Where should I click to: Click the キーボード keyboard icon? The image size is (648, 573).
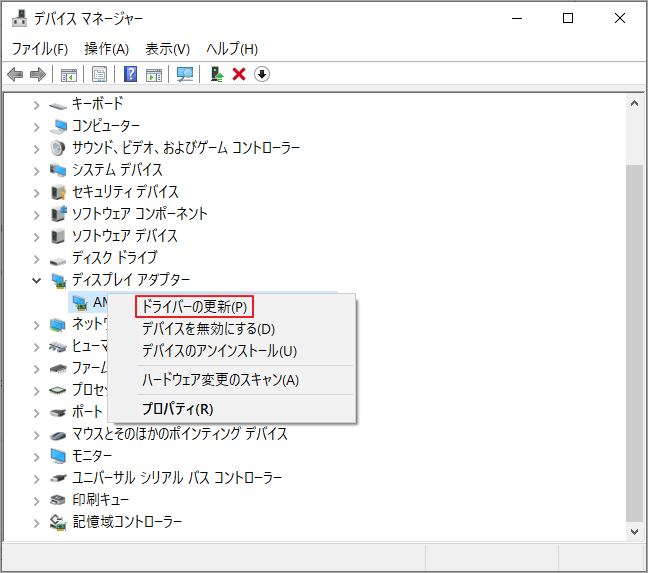58,106
